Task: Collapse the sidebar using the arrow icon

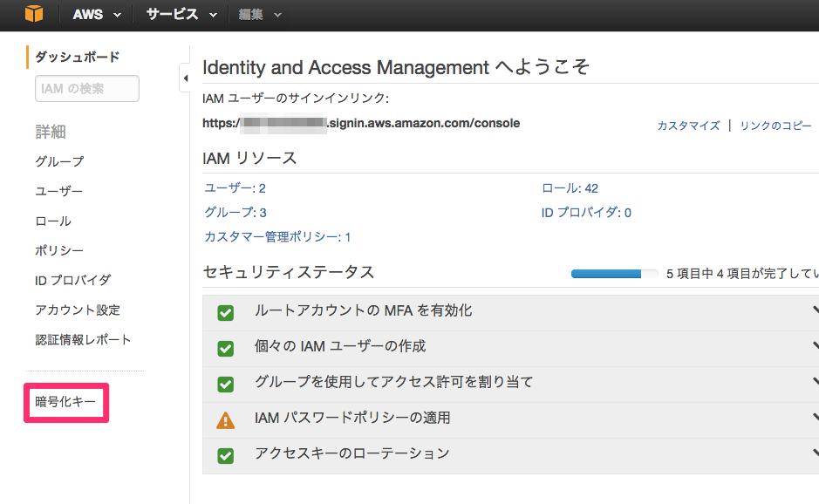Action: click(186, 78)
